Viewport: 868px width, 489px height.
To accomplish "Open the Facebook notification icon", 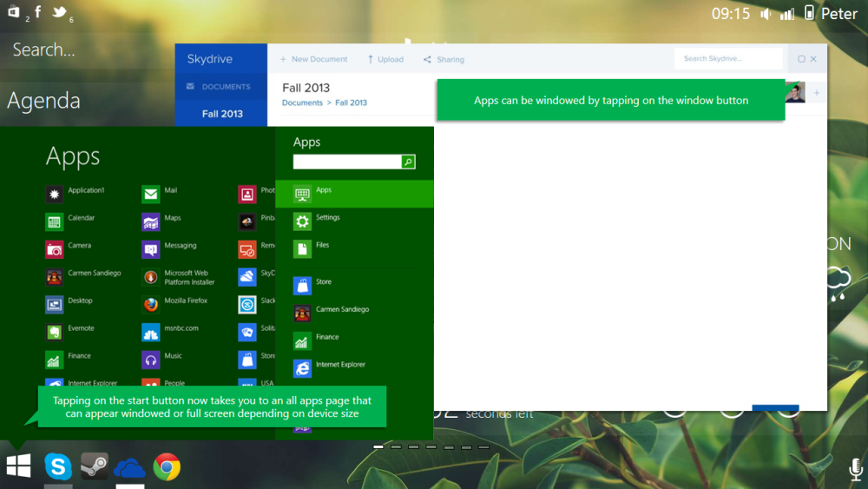I will (37, 11).
